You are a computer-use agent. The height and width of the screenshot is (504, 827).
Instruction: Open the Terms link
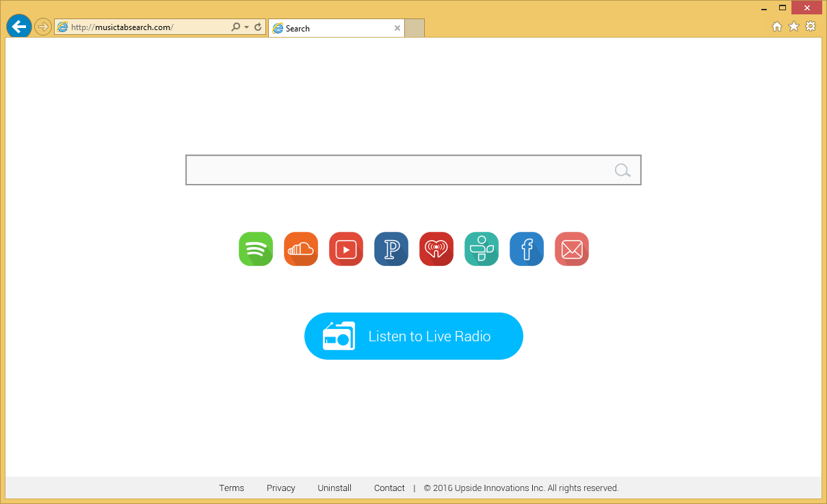coord(231,488)
